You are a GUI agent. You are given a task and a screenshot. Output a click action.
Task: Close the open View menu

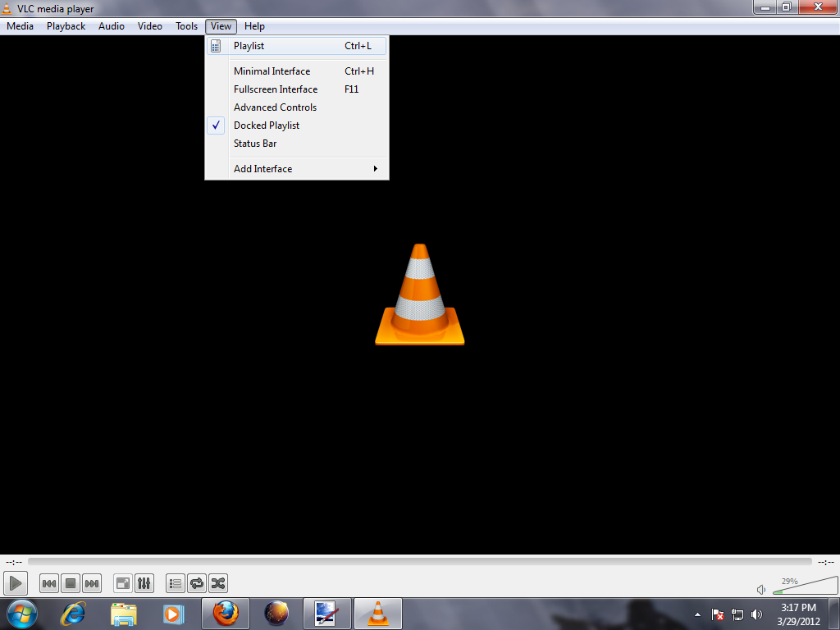[221, 26]
